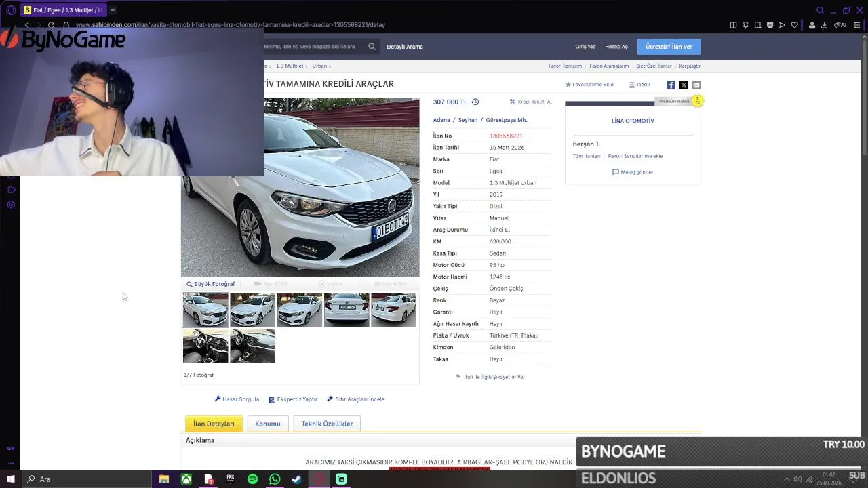Open WhatsApp from the taskbar
This screenshot has width=868, height=488.
click(x=275, y=479)
